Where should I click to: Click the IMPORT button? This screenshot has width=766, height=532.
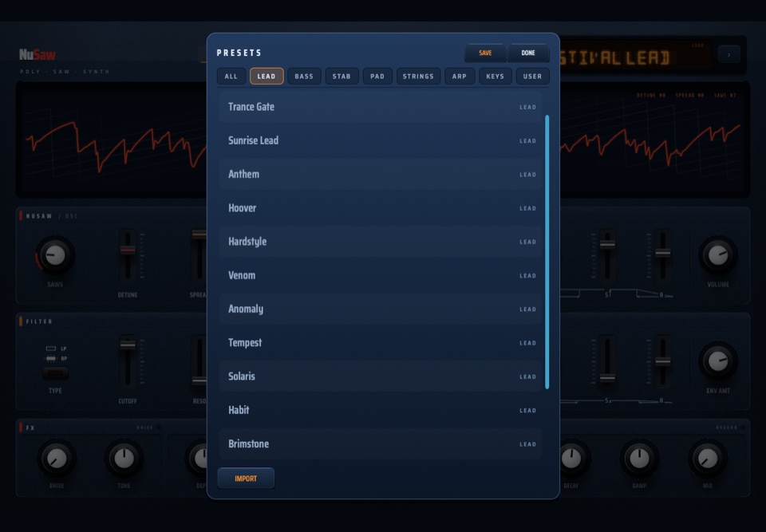246,479
